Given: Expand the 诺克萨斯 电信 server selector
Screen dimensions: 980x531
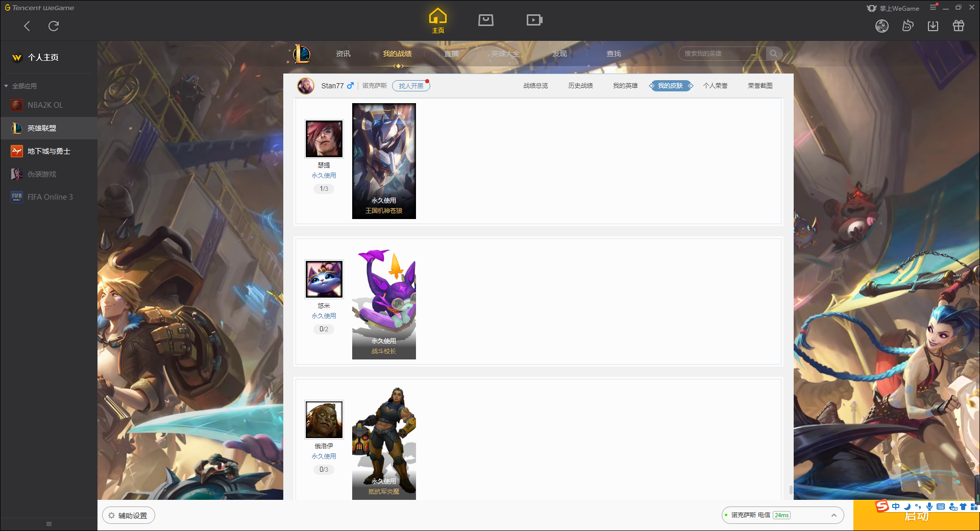Looking at the screenshot, I should (x=782, y=515).
